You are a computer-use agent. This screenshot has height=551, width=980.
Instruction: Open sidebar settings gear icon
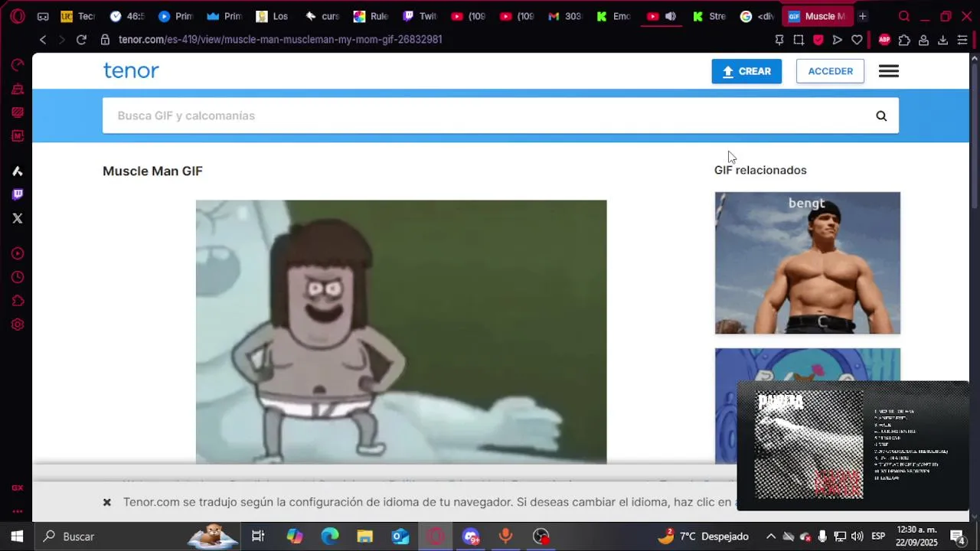[18, 324]
